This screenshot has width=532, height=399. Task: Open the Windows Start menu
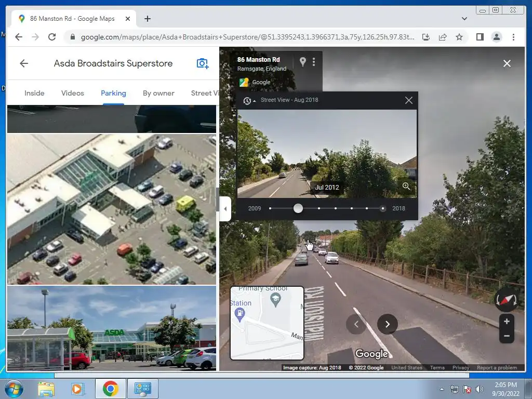pos(14,389)
